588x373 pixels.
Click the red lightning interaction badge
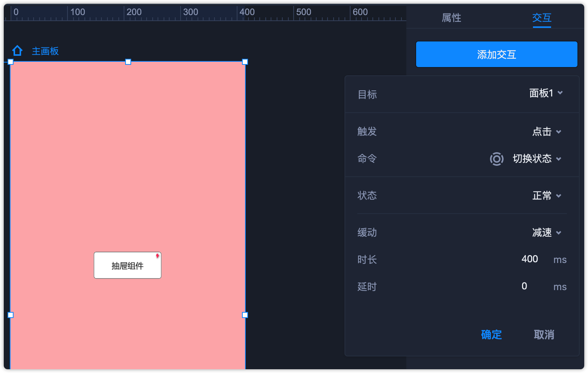tap(158, 256)
